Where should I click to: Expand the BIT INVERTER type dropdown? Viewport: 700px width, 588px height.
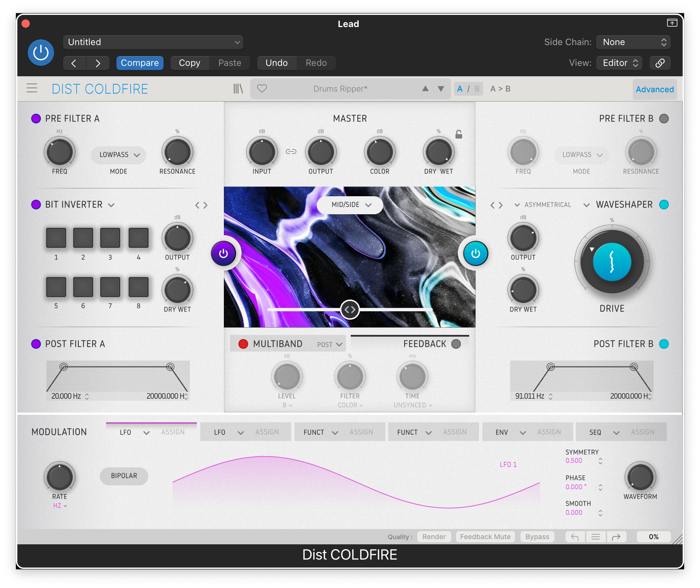111,205
